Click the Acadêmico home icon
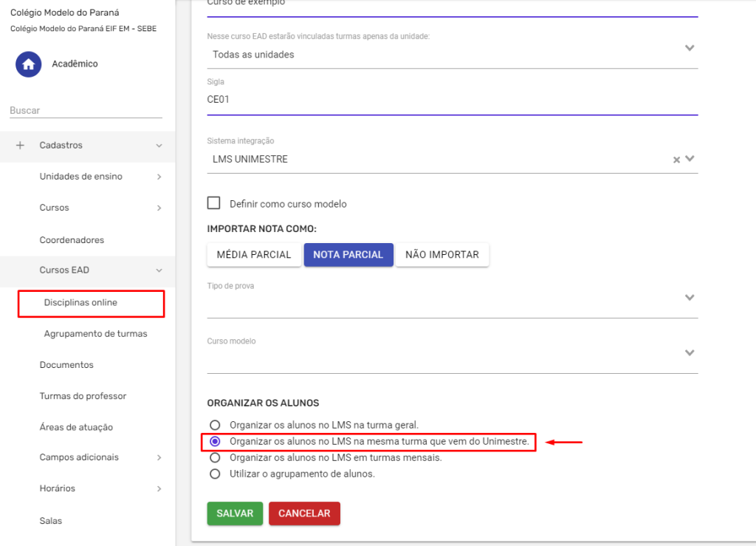 (28, 64)
